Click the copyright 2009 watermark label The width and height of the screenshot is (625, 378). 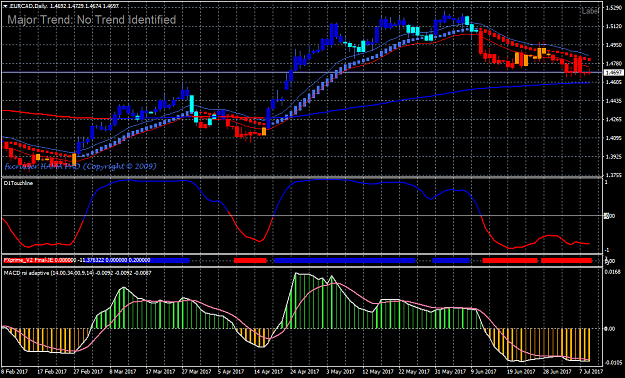81,166
